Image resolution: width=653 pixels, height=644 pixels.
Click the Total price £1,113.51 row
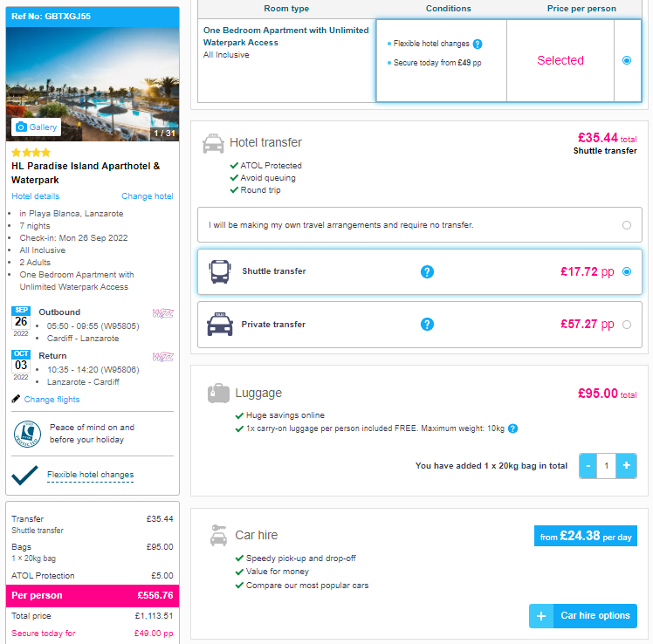(93, 616)
